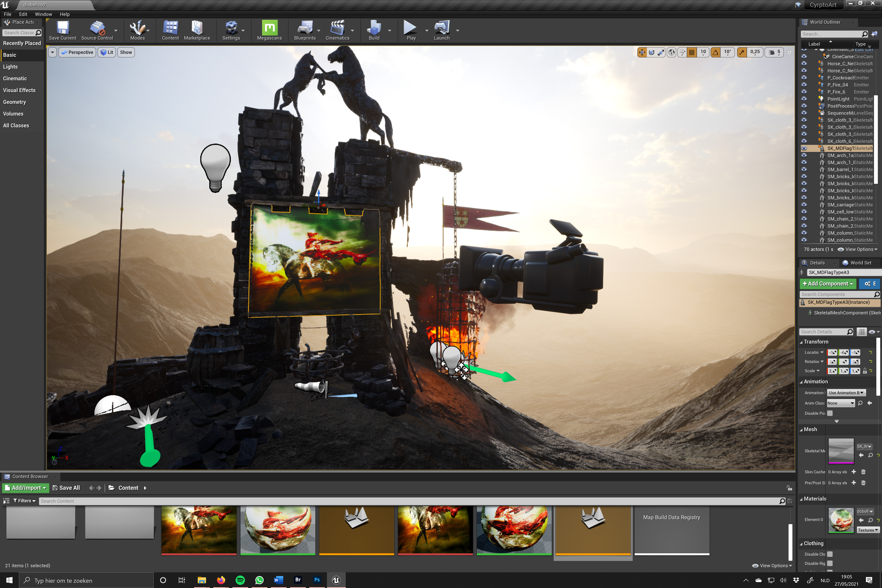Open the rotation snap 10° dropdown
The width and height of the screenshot is (882, 588).
point(727,53)
